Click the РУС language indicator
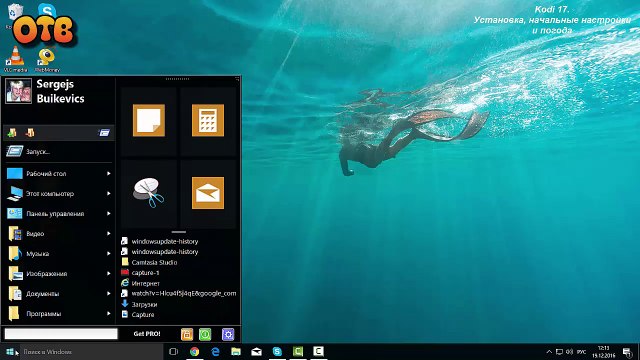 582,352
